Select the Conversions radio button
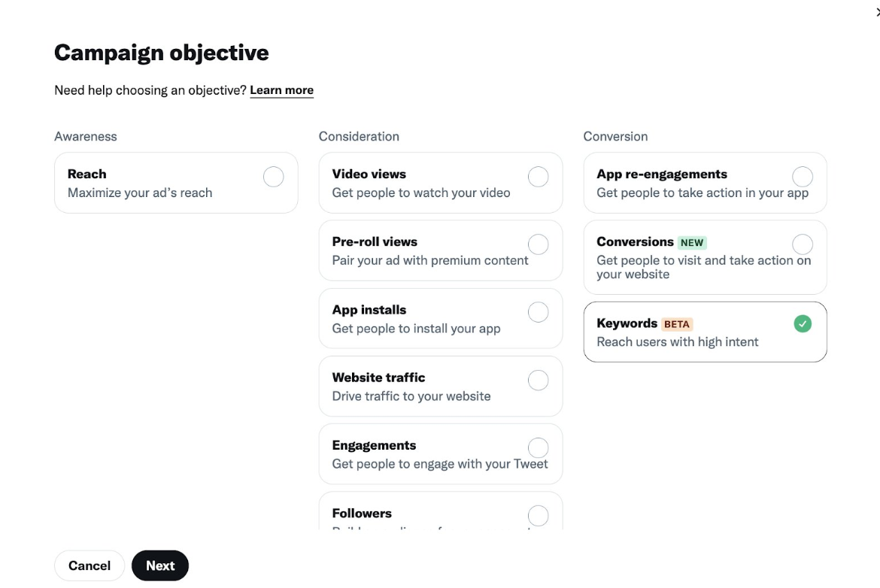 [803, 244]
